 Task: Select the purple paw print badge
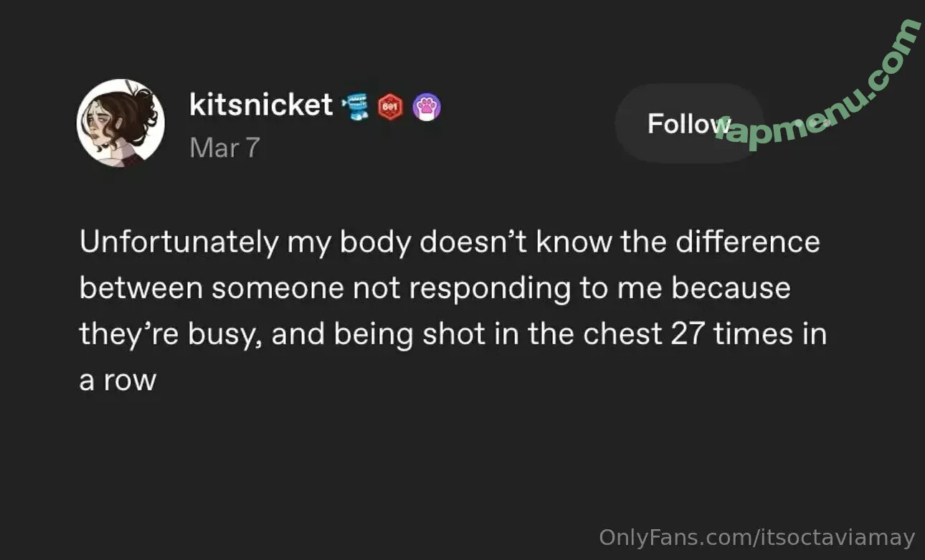point(427,107)
